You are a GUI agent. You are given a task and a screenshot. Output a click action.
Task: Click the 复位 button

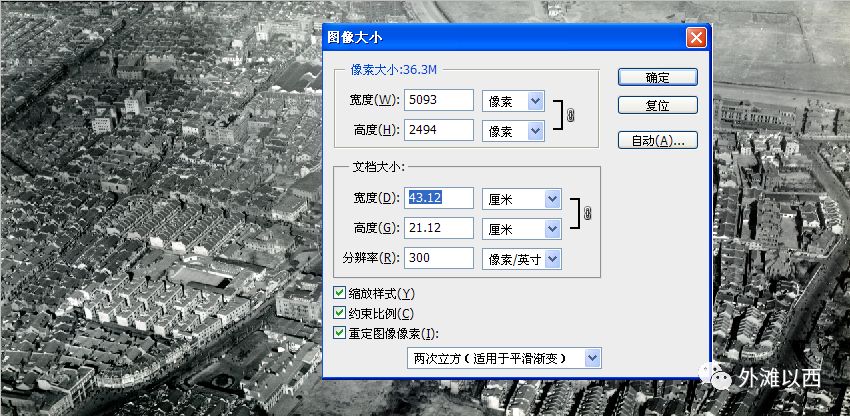pyautogui.click(x=658, y=105)
